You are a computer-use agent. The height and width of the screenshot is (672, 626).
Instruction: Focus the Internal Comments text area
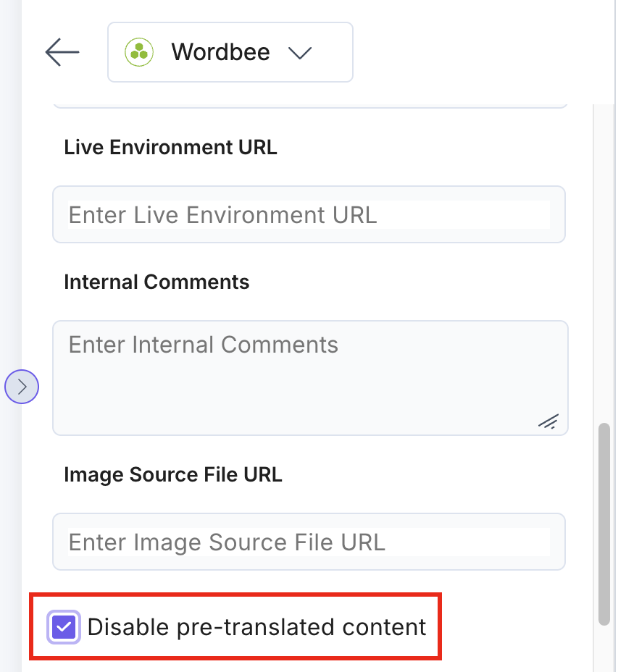(310, 378)
